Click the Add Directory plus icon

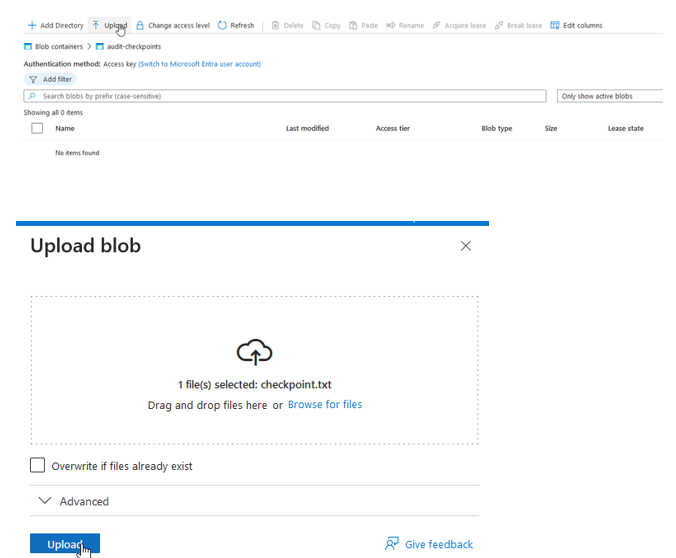32,25
